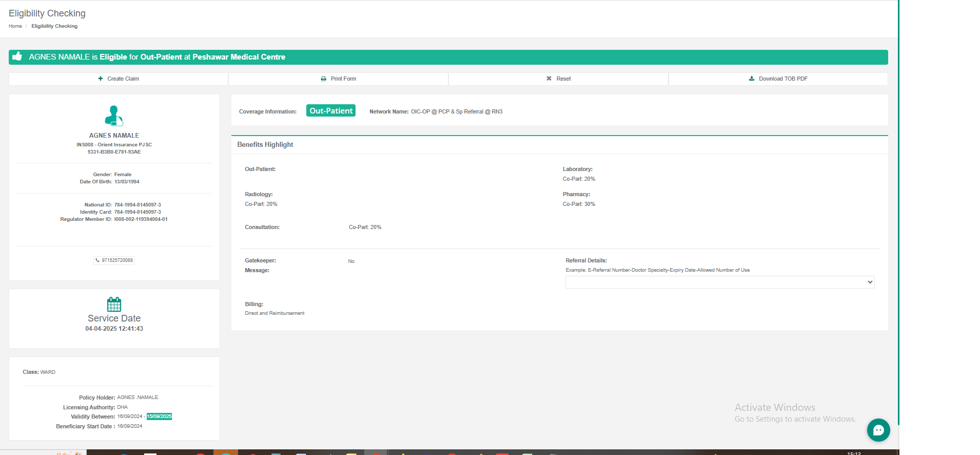
Task: Click the Eligibility Checking breadcrumb
Action: pos(54,26)
